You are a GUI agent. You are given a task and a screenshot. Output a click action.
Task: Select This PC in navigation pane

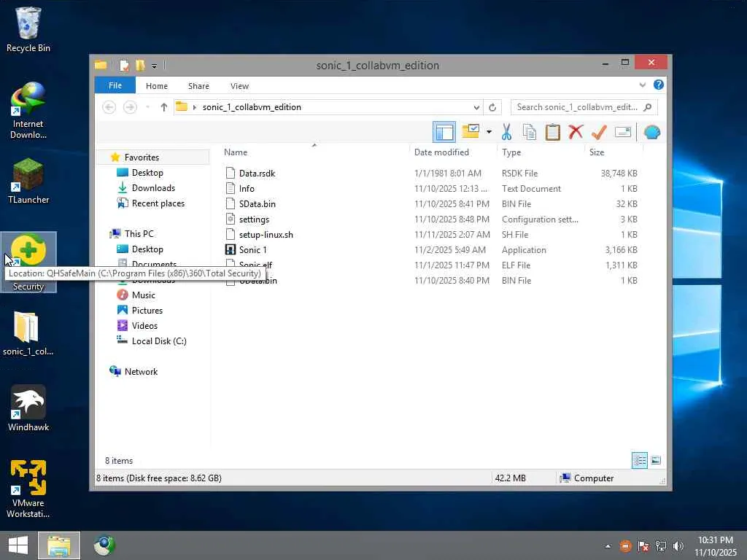tap(139, 234)
